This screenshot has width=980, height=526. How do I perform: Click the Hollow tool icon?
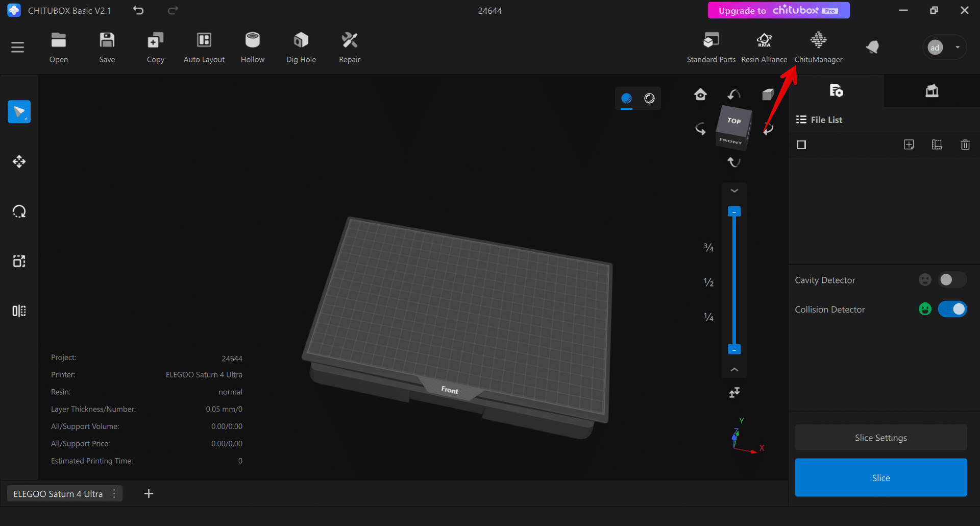pyautogui.click(x=252, y=47)
